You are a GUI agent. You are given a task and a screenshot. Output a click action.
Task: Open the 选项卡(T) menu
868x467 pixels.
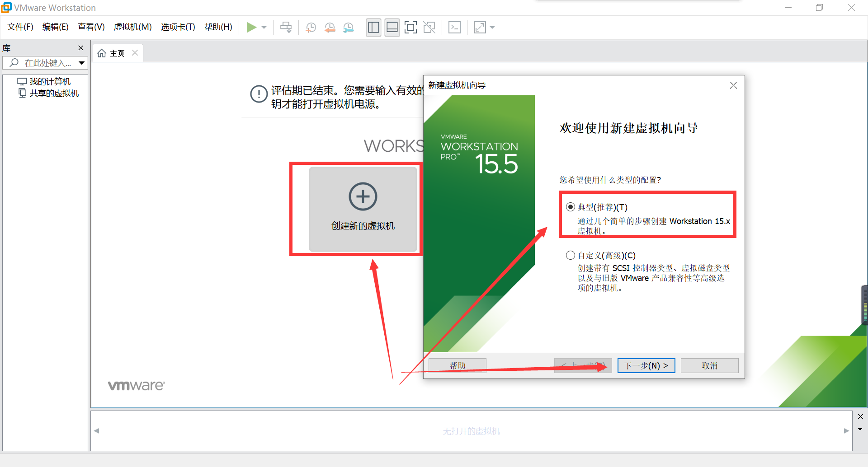[x=178, y=27]
